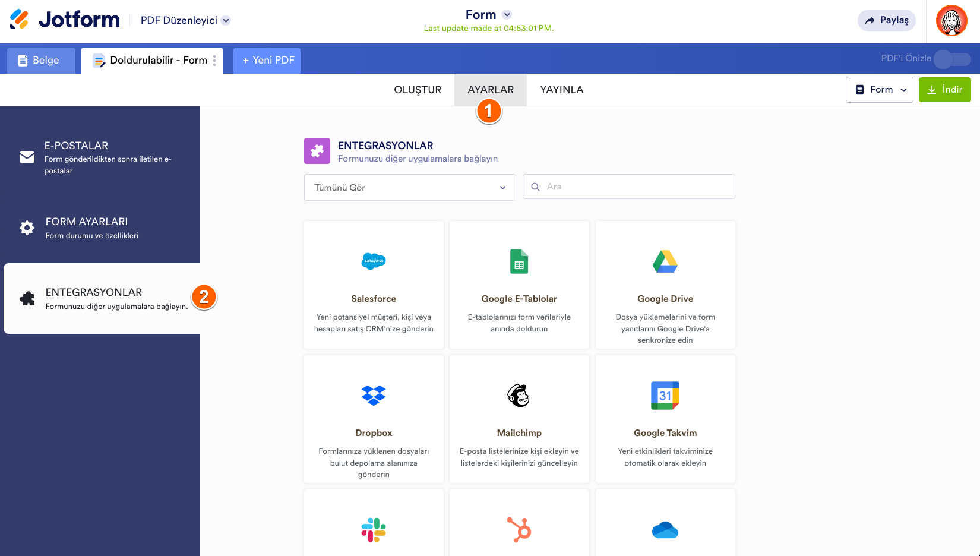Click the Mailchimp monkey icon
980x556 pixels.
(x=519, y=396)
